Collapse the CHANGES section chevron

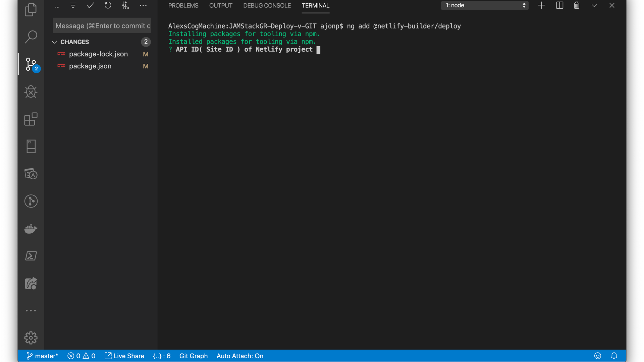54,42
